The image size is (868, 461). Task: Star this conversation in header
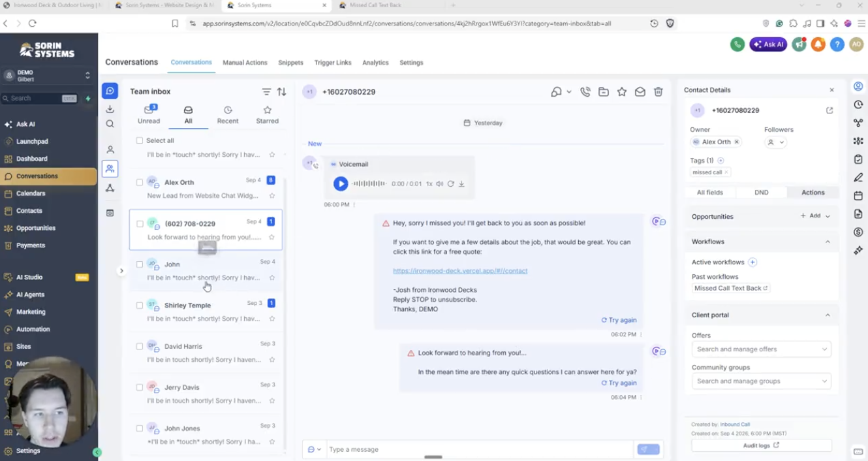(622, 92)
